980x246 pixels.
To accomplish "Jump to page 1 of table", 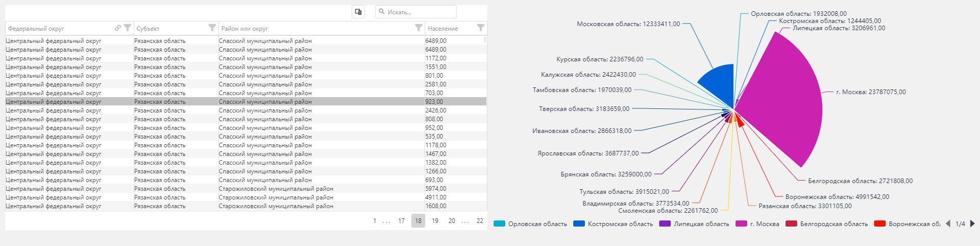I will coord(375,221).
